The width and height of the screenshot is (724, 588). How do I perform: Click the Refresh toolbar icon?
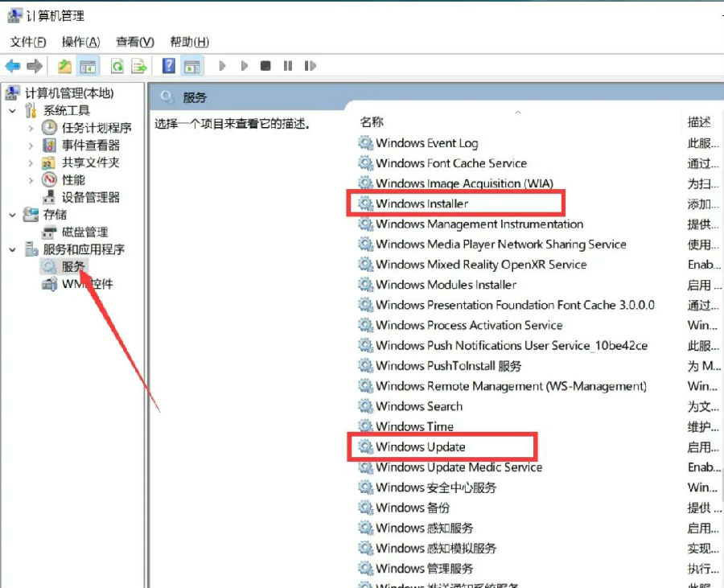tap(117, 66)
